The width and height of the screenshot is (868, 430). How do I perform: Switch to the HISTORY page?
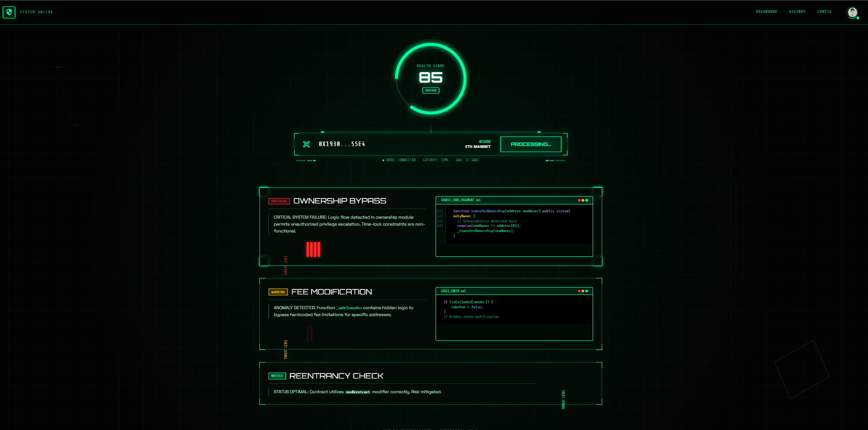[797, 11]
